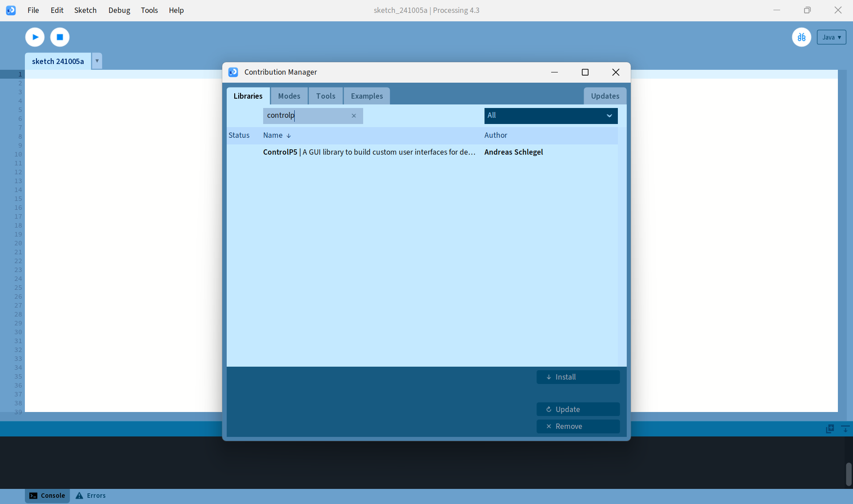Sort by the Name column header
Viewport: 853px width, 504px height.
[276, 135]
